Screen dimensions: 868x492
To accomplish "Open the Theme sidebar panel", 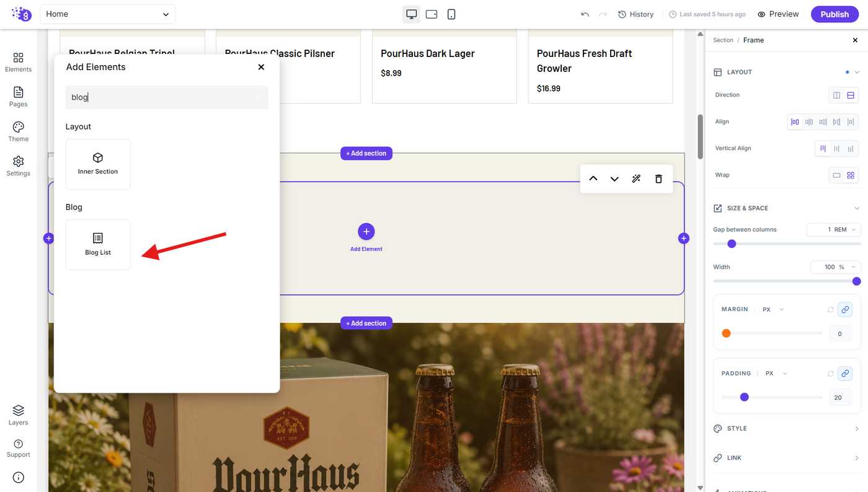I will (x=18, y=131).
